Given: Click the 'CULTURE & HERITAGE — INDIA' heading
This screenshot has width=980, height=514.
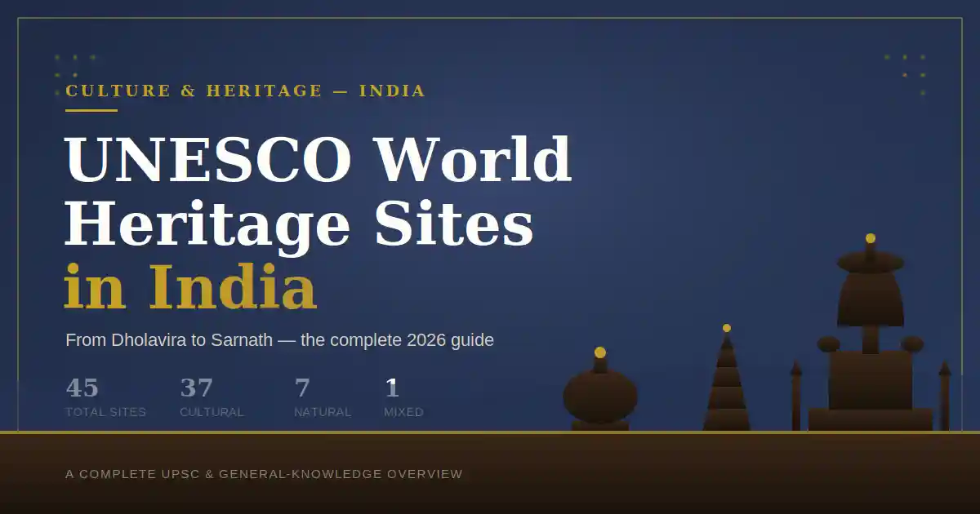Looking at the screenshot, I should [x=245, y=91].
